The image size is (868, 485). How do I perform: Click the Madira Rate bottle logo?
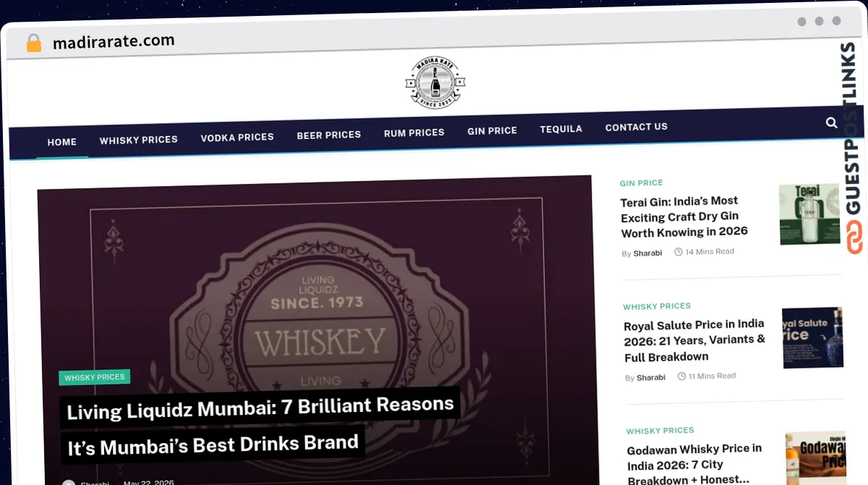(x=435, y=83)
